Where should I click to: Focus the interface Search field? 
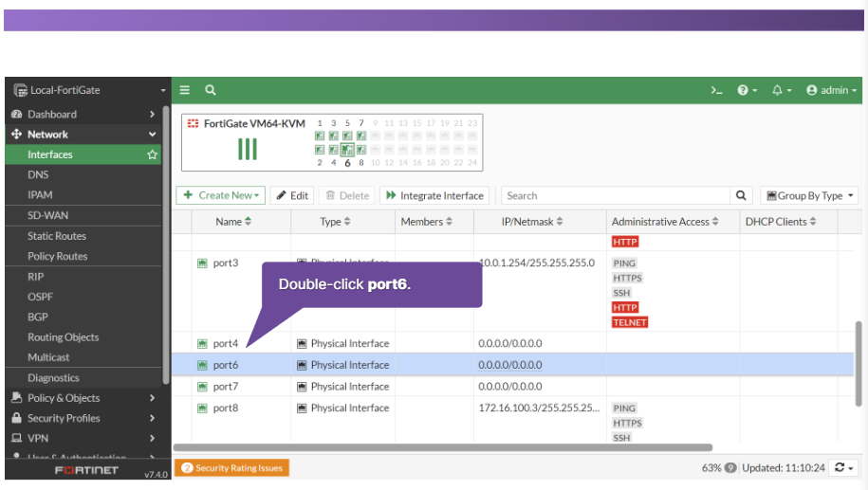point(616,196)
